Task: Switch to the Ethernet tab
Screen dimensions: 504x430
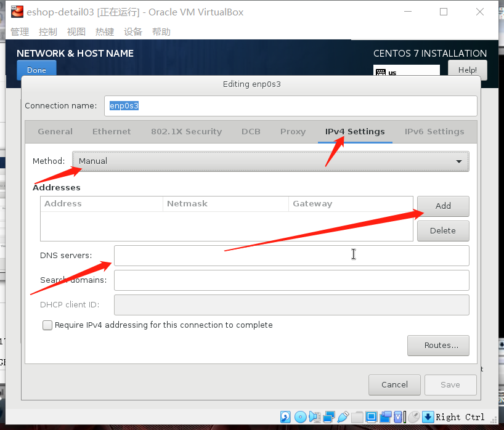Action: pyautogui.click(x=112, y=131)
